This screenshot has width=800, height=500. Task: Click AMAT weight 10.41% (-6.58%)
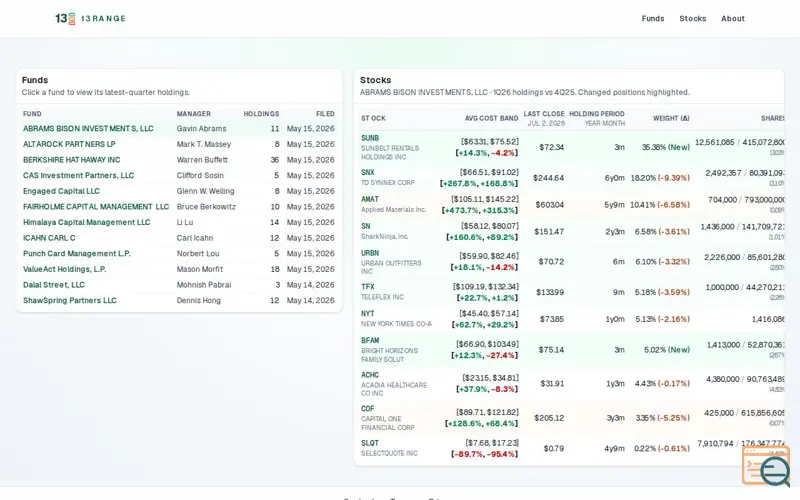coord(660,205)
